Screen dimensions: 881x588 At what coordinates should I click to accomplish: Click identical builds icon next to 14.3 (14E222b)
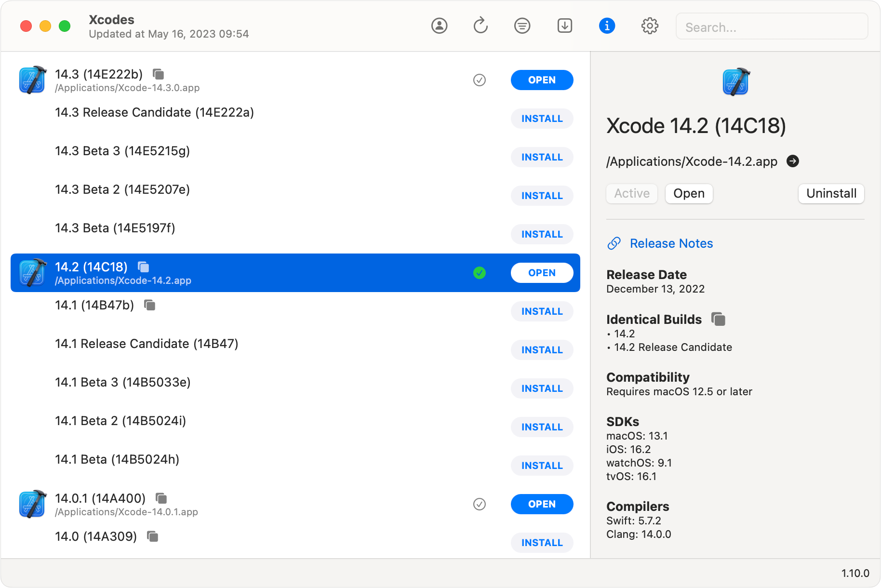pyautogui.click(x=159, y=74)
